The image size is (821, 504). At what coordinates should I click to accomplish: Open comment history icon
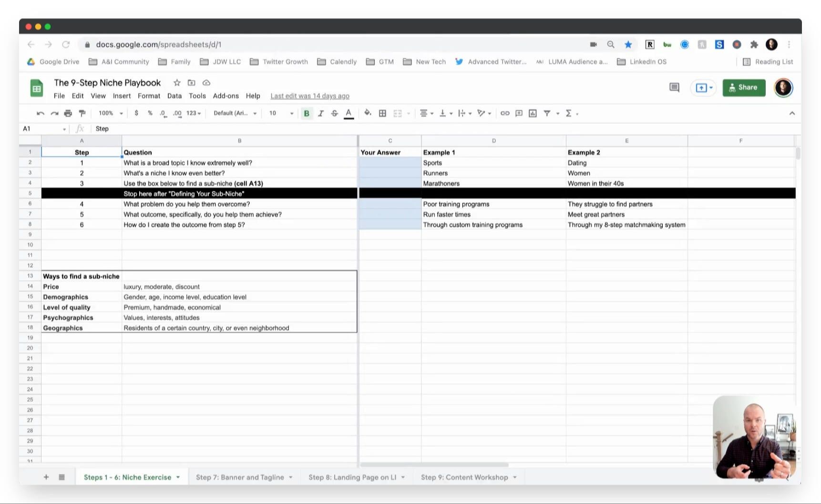(674, 88)
